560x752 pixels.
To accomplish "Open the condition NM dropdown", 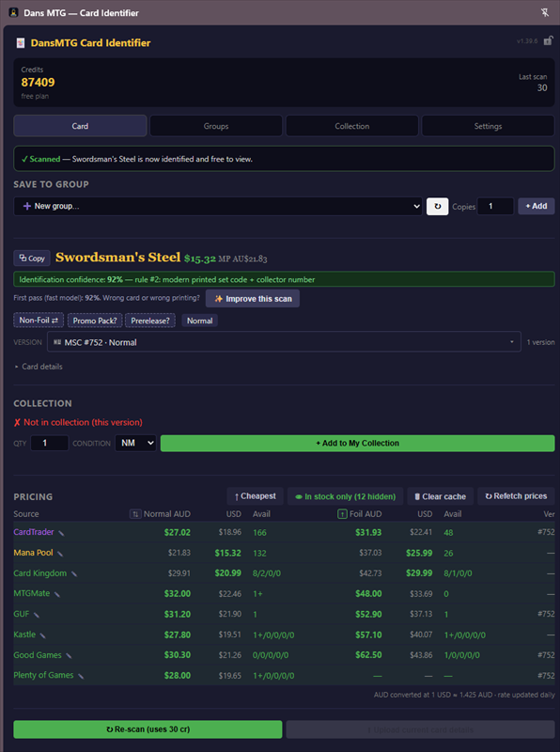I will 135,443.
